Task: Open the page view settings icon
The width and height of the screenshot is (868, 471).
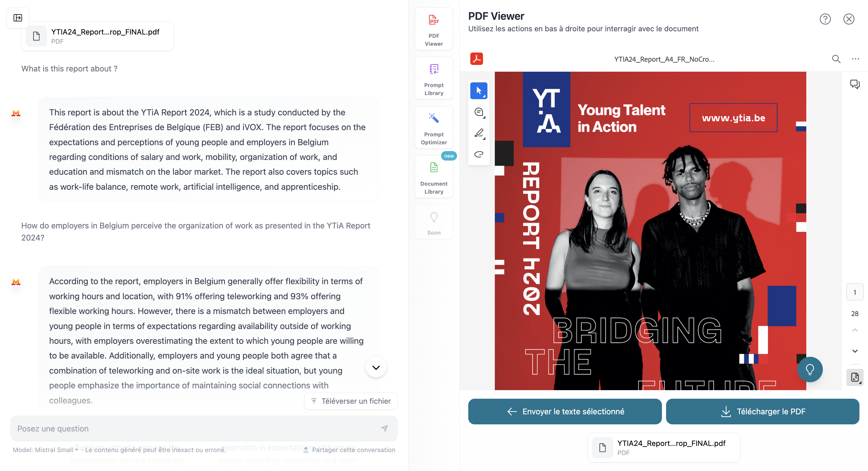Action: point(854,377)
